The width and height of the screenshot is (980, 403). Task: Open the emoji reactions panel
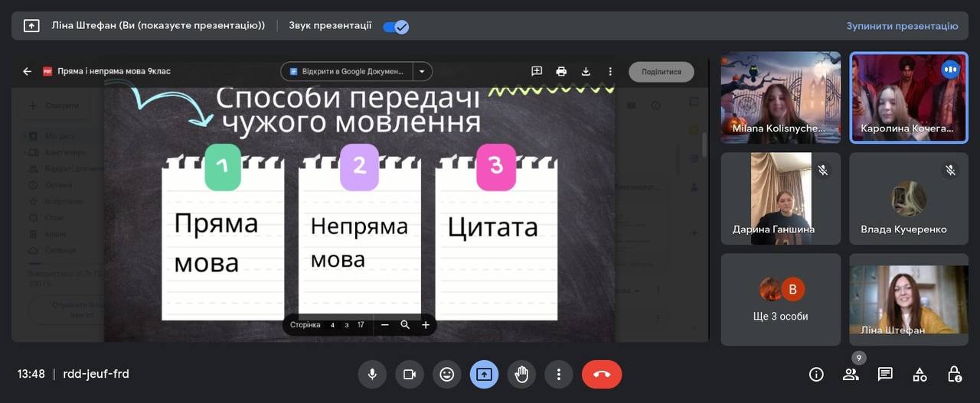click(x=447, y=374)
